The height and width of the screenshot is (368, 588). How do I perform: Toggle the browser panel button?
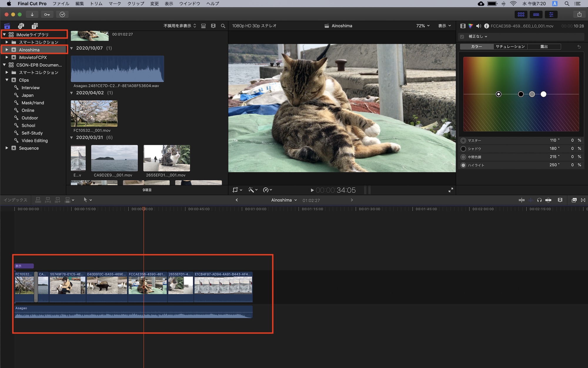tap(521, 14)
